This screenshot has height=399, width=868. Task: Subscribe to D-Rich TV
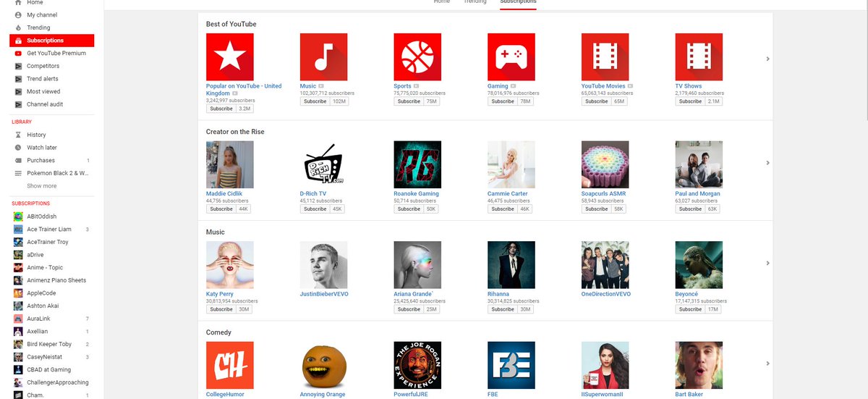pos(315,209)
